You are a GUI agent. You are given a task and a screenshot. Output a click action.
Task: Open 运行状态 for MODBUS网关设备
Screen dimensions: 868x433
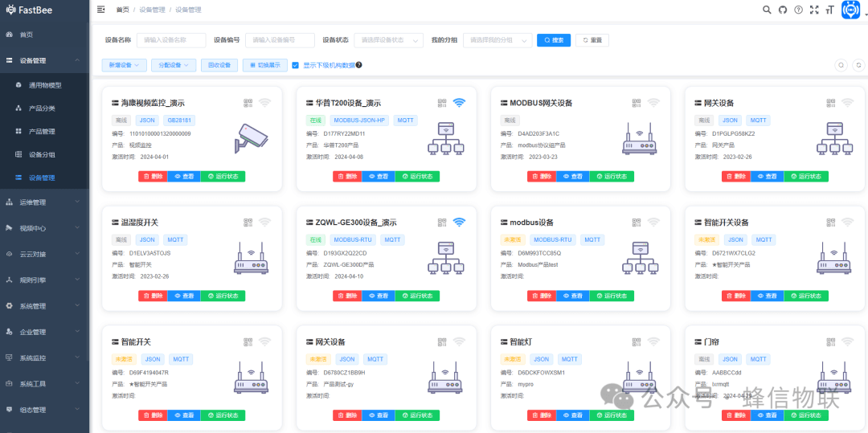point(612,177)
